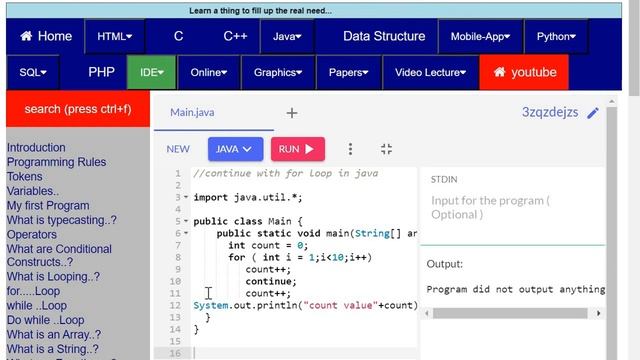This screenshot has height=360, width=640.
Task: Open the Do while ..Loop link
Action: coord(45,320)
